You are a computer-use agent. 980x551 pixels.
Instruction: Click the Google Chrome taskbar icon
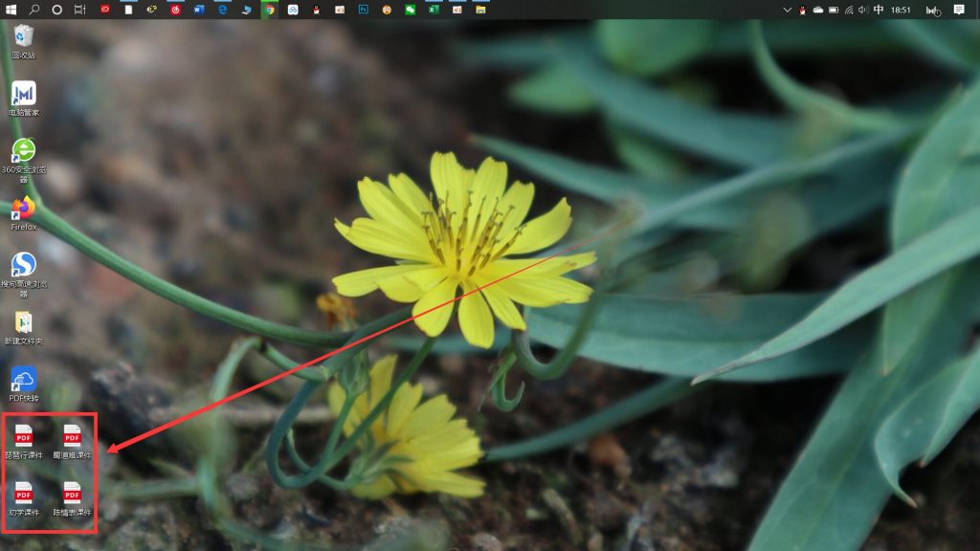coord(269,10)
